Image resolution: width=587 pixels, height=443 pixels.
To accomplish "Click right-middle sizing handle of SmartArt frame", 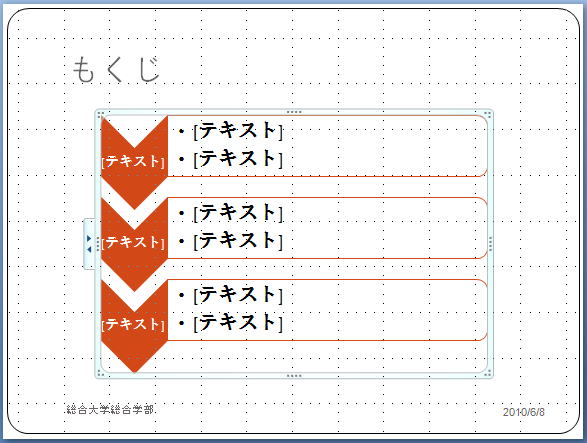I will 491,244.
